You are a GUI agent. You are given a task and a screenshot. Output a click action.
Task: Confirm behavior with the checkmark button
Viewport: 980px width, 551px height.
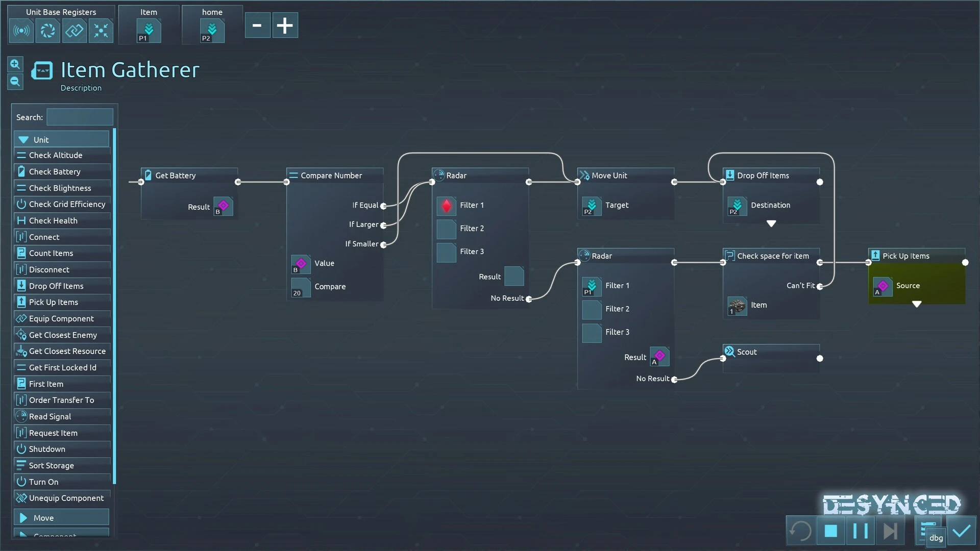[x=962, y=531]
